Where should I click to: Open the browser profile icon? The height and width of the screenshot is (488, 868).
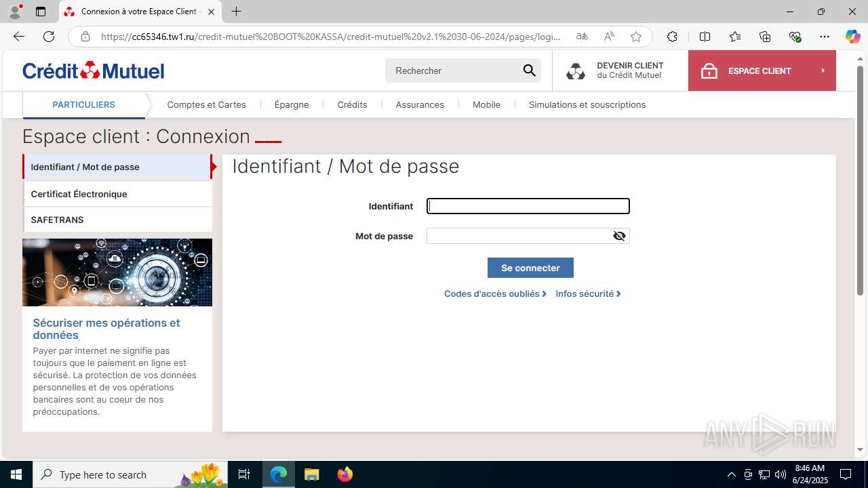pyautogui.click(x=15, y=12)
